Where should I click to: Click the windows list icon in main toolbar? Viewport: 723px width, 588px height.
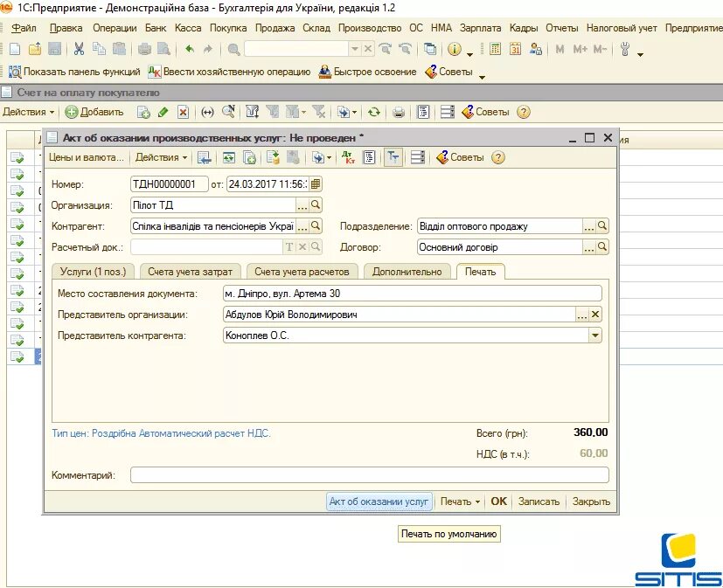pyautogui.click(x=430, y=49)
